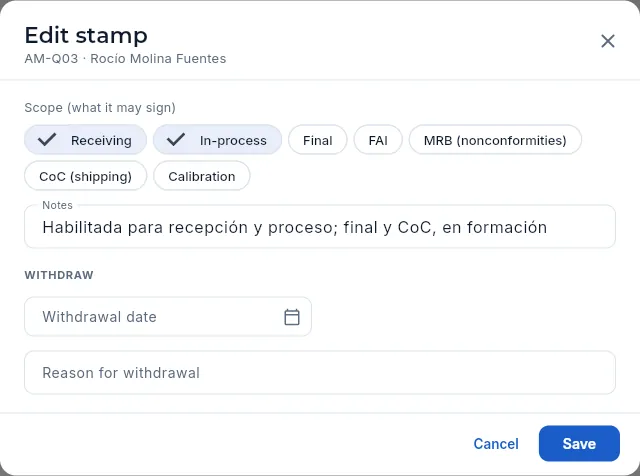Image resolution: width=640 pixels, height=476 pixels.
Task: Deselect the In-process scope chip
Action: tap(217, 140)
